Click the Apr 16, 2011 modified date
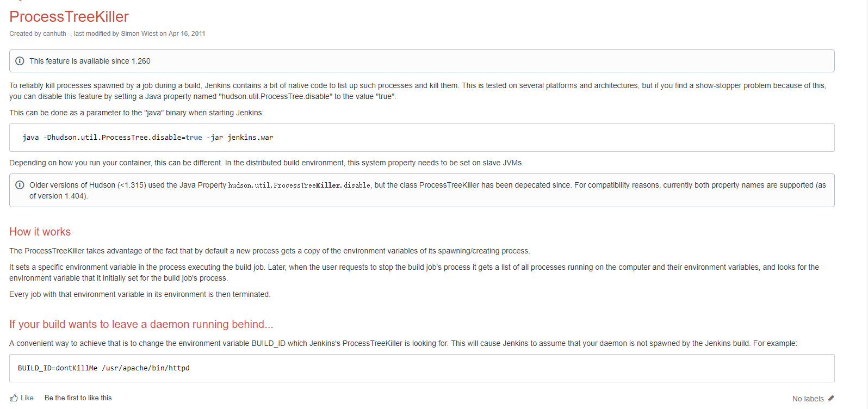The height and width of the screenshot is (409, 868). point(187,34)
